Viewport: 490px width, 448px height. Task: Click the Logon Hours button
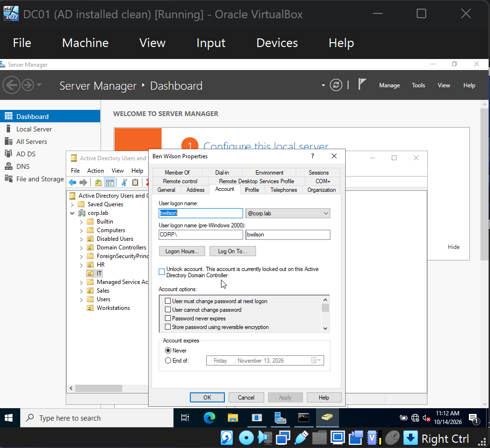(182, 251)
